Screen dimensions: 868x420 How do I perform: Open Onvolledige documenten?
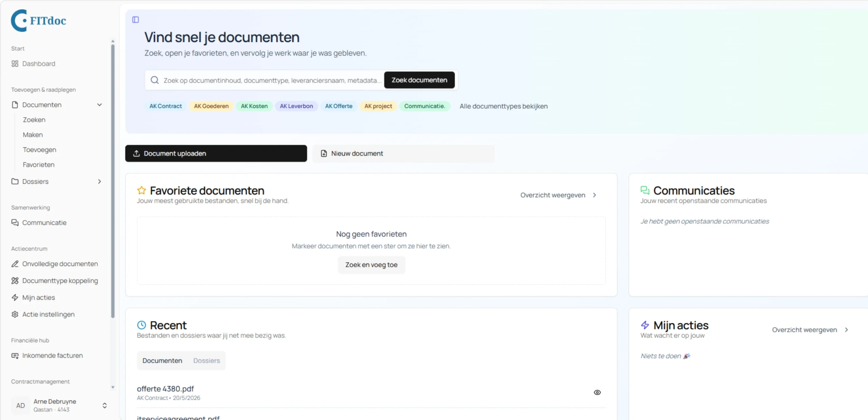55,264
